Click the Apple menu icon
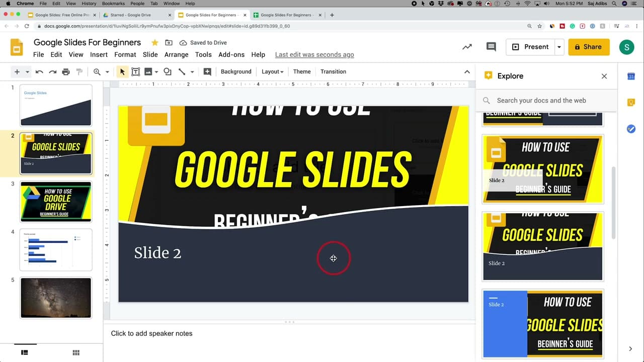 point(8,4)
